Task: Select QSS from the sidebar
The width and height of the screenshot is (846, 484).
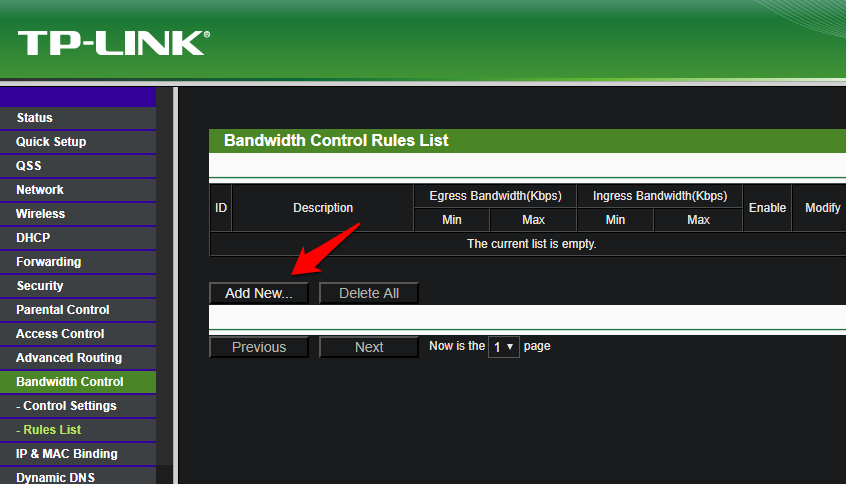Action: pos(78,166)
